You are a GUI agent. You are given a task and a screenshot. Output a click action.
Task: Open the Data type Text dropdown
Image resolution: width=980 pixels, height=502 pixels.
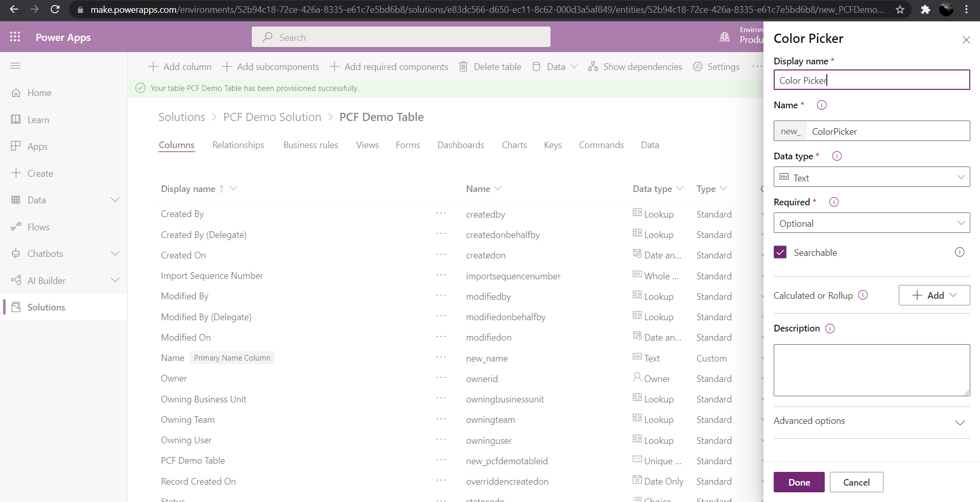pyautogui.click(x=871, y=177)
